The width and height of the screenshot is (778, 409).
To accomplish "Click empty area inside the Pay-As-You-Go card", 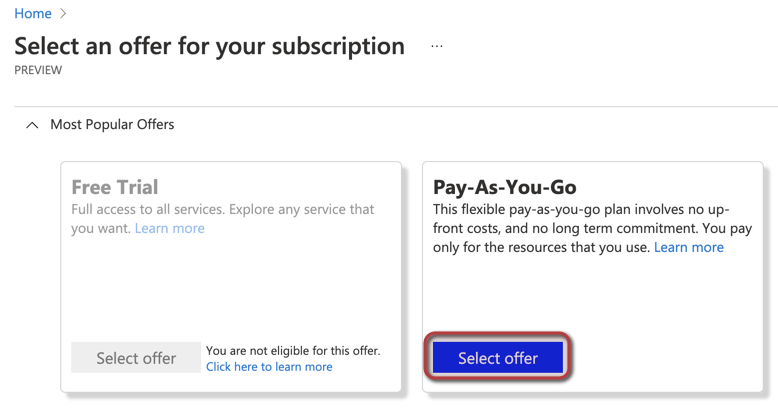I will point(590,295).
